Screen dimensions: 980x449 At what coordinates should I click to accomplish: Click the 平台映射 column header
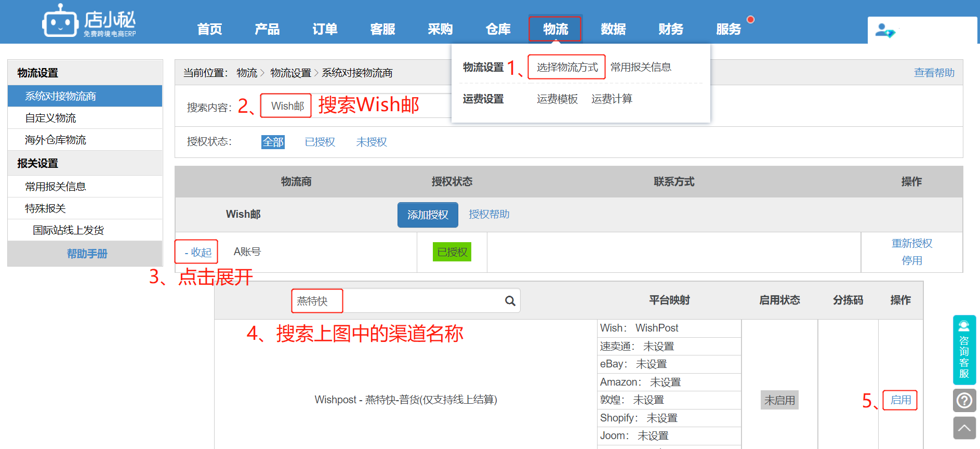(669, 300)
